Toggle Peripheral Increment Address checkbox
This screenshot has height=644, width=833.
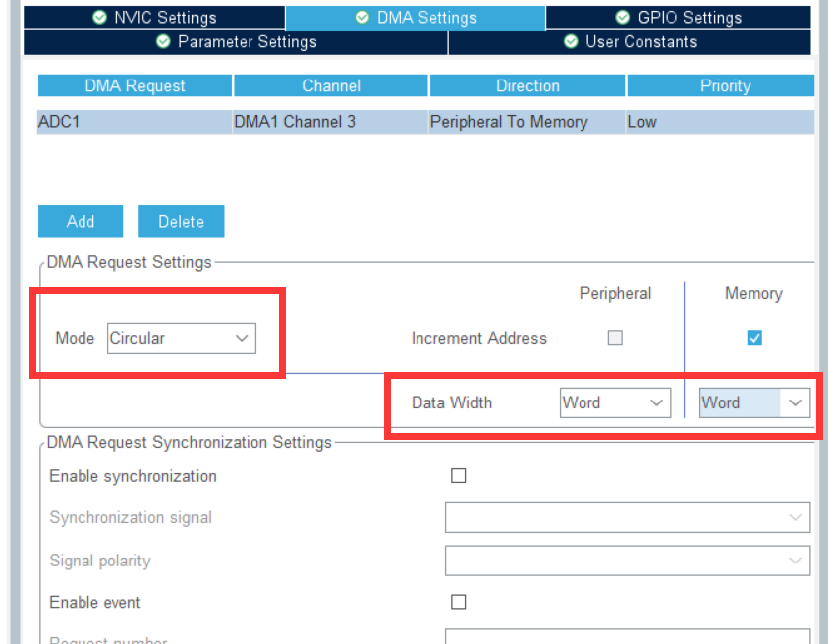point(615,338)
